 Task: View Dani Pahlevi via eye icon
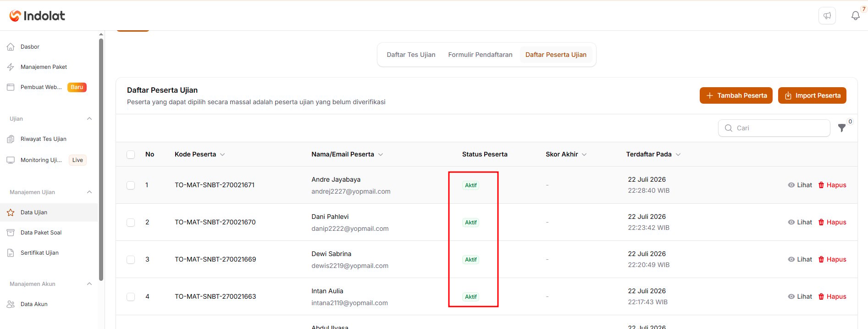[791, 222]
